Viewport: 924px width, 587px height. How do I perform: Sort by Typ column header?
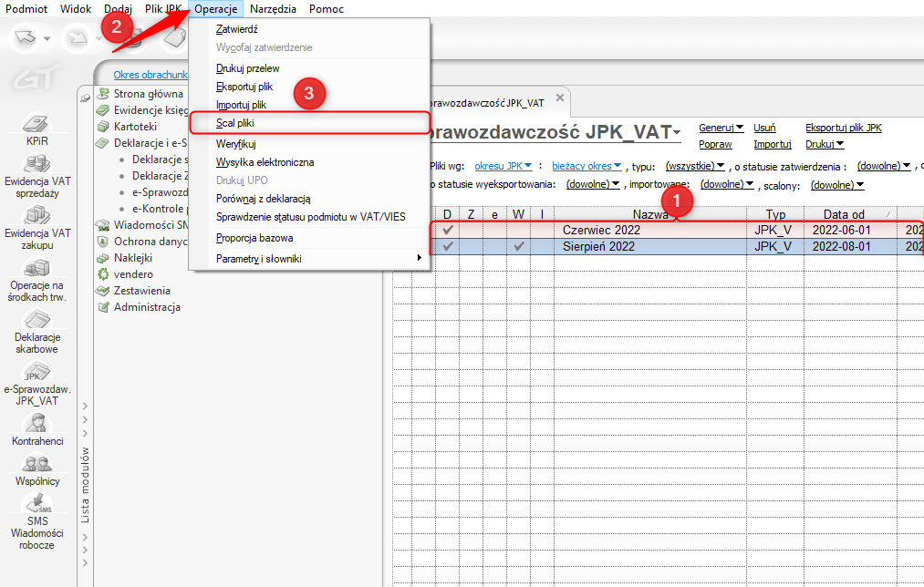click(x=775, y=214)
